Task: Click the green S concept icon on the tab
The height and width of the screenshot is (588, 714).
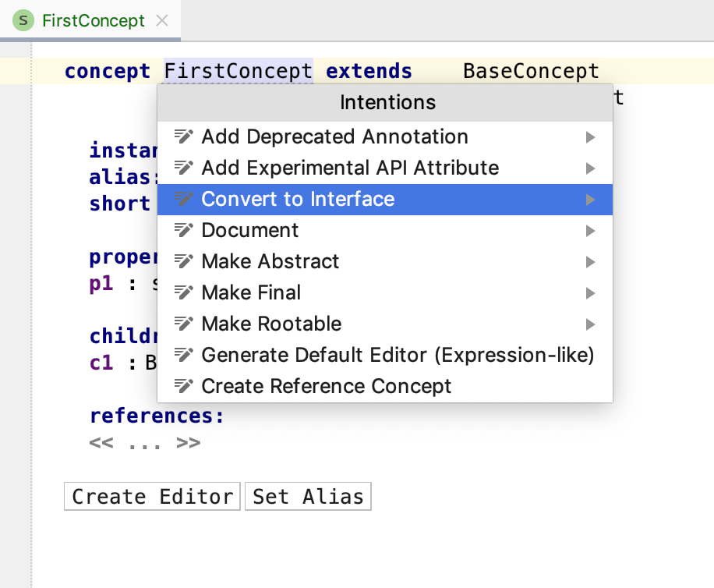Action: [24, 21]
